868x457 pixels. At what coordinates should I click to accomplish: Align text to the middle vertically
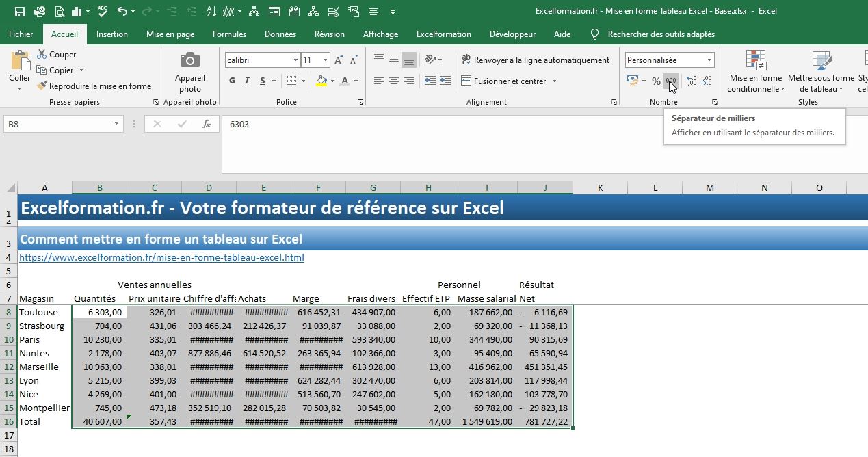coord(394,60)
